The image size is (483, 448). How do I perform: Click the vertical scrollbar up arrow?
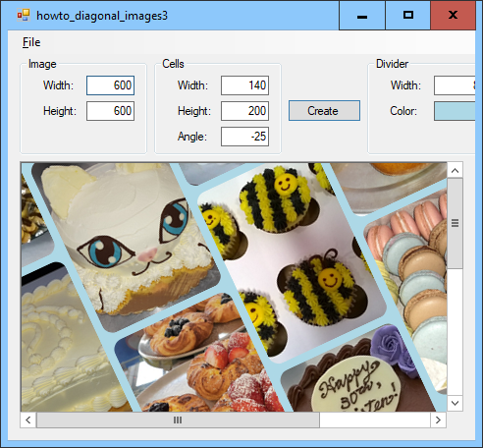click(x=455, y=170)
